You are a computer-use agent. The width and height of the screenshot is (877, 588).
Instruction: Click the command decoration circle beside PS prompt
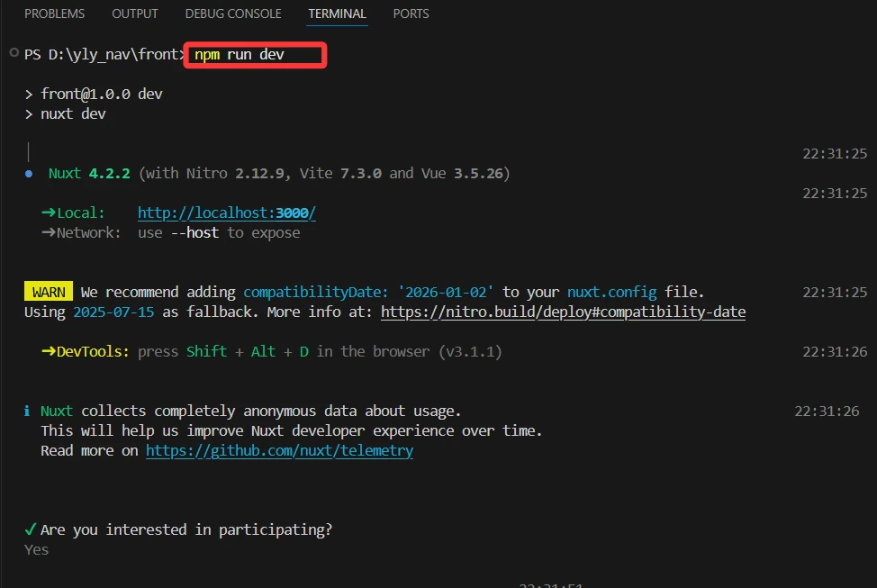[13, 53]
